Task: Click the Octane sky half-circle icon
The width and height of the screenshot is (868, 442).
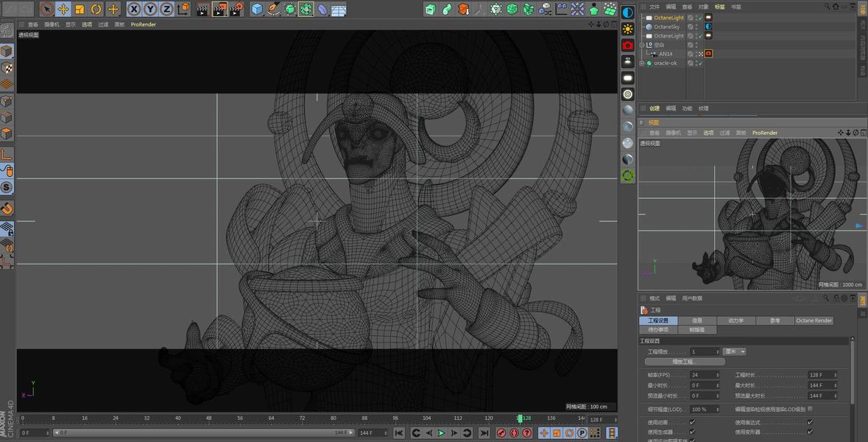Action: [628, 13]
